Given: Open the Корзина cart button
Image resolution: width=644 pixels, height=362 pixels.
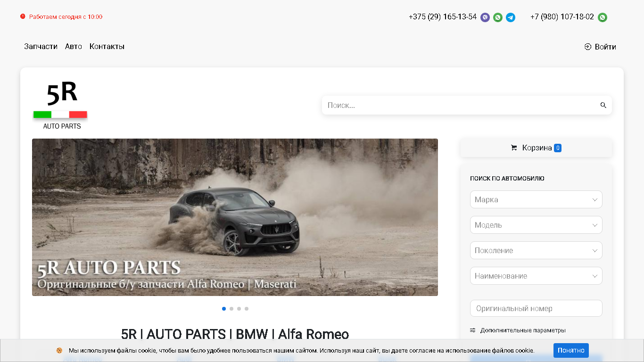Looking at the screenshot, I should 536,148.
